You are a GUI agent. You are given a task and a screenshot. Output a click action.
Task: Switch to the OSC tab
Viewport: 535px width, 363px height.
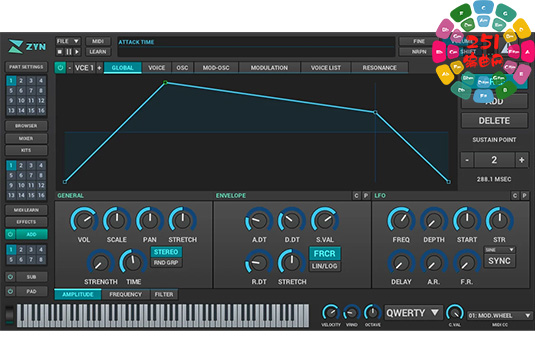(x=182, y=68)
